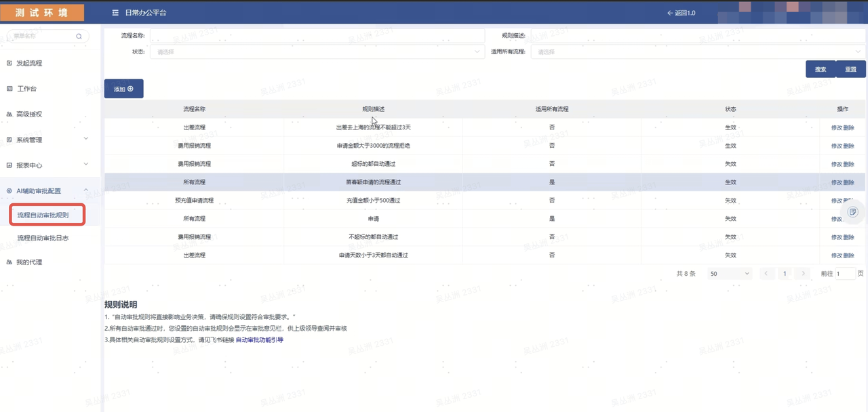Click the 我的代理 sidebar icon
868x412 pixels.
point(9,262)
